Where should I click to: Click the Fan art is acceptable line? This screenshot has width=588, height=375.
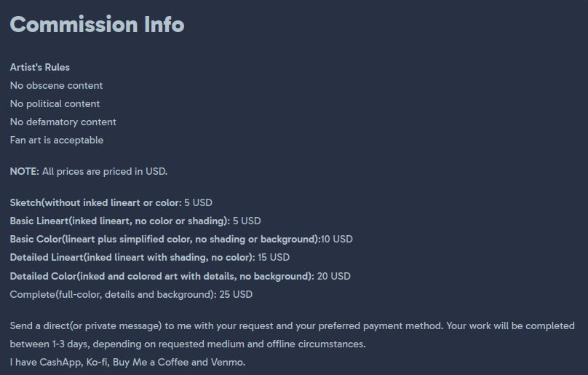point(57,140)
